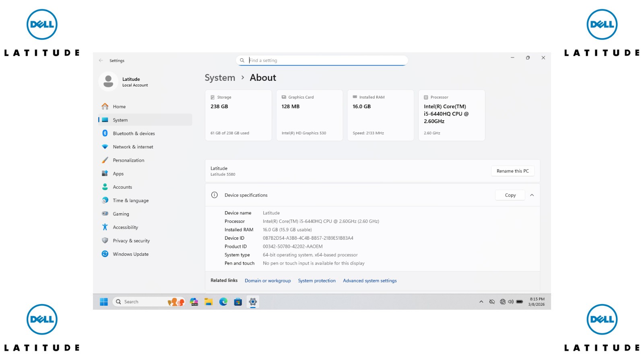
Task: Go to Time & language settings
Action: pos(145,200)
